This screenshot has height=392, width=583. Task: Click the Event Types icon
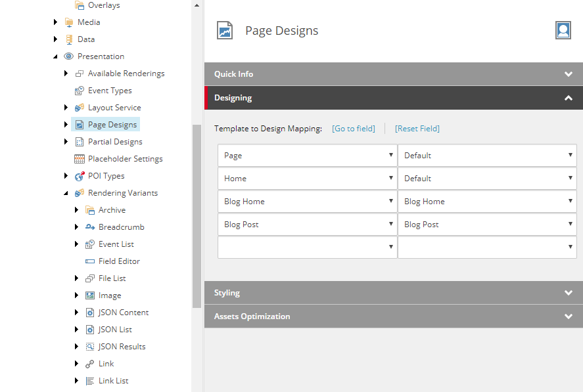(79, 91)
